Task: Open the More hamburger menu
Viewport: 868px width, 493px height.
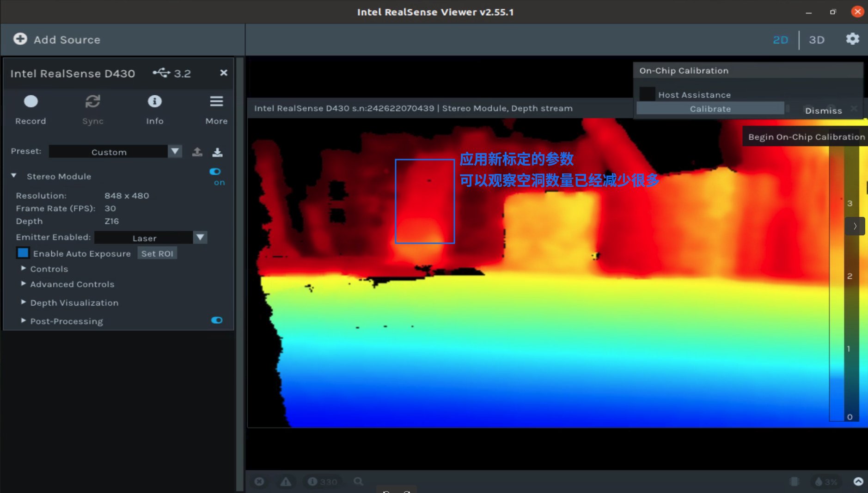Action: click(216, 102)
